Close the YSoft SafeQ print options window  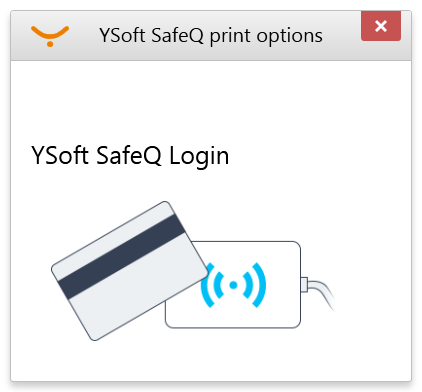(381, 26)
